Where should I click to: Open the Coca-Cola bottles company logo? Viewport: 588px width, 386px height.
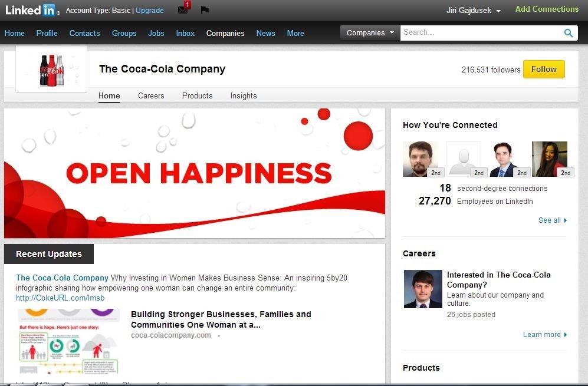pyautogui.click(x=51, y=70)
